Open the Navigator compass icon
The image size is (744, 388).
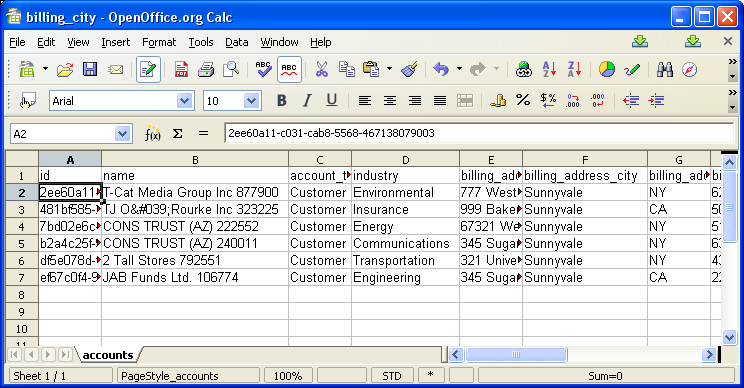[689, 70]
